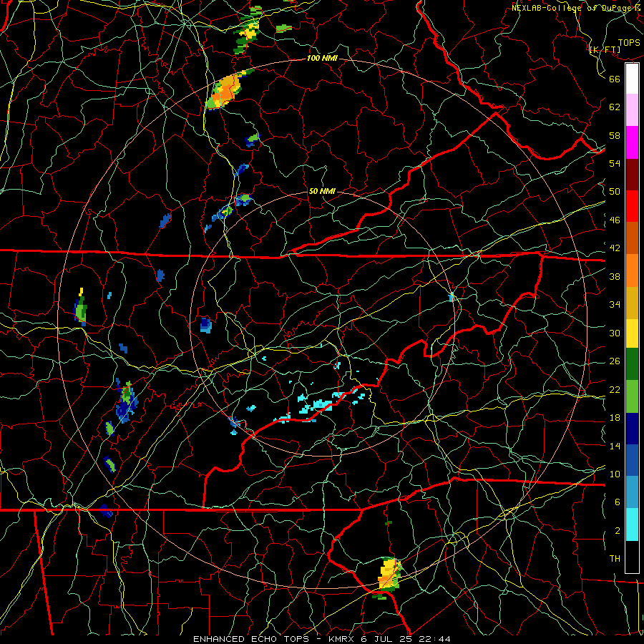Click the "54" legend value

615,163
